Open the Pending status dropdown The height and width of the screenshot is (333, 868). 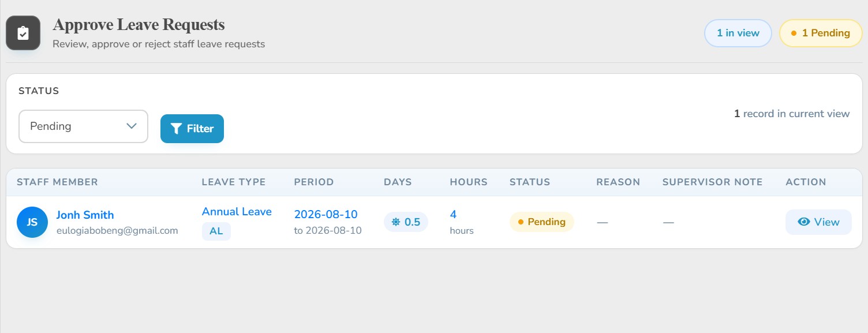pos(83,126)
